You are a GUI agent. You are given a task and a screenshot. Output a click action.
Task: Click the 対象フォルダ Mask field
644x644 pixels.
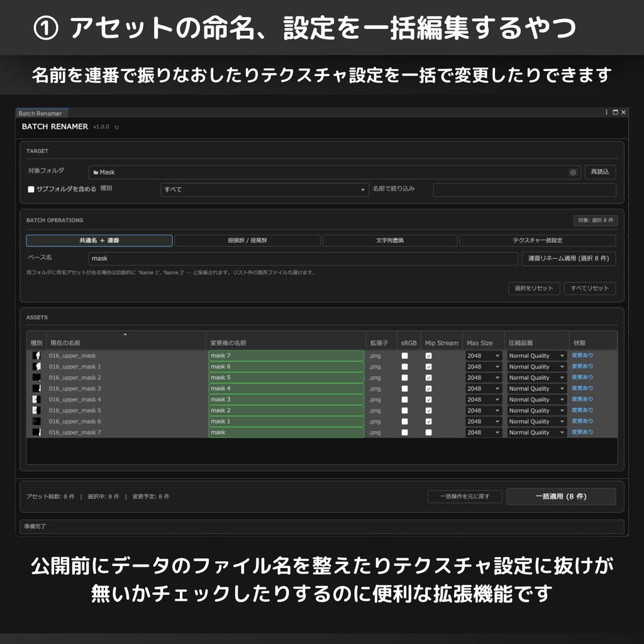point(334,172)
